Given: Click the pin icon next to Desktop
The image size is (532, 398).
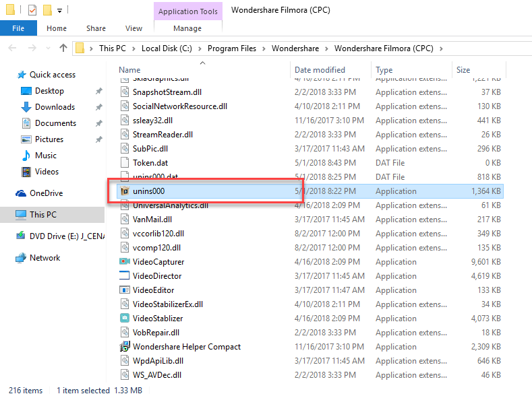Looking at the screenshot, I should 98,91.
